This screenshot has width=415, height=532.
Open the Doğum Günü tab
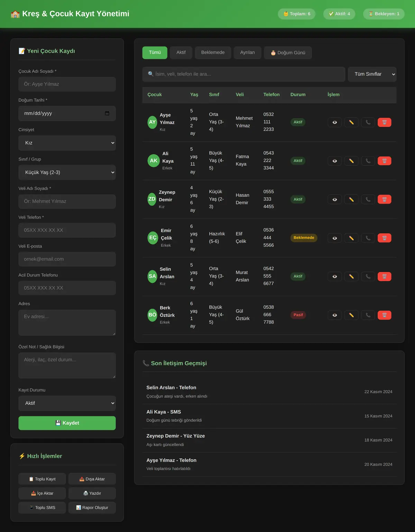(288, 53)
